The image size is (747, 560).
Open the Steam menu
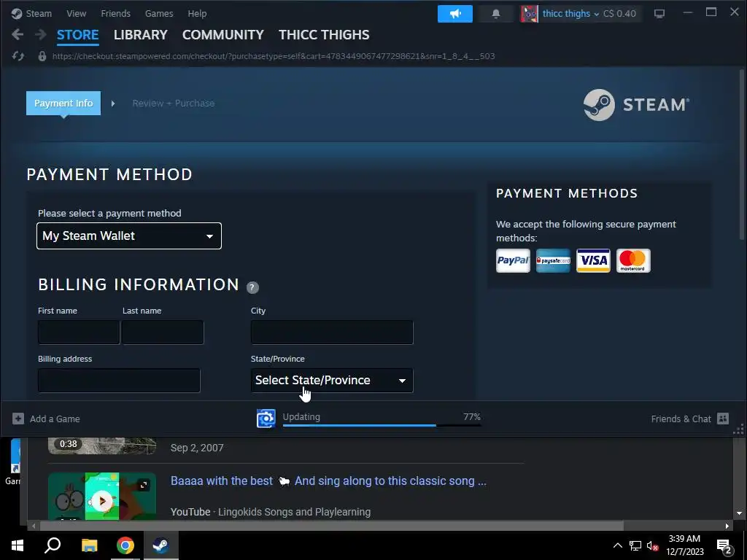pyautogui.click(x=39, y=14)
